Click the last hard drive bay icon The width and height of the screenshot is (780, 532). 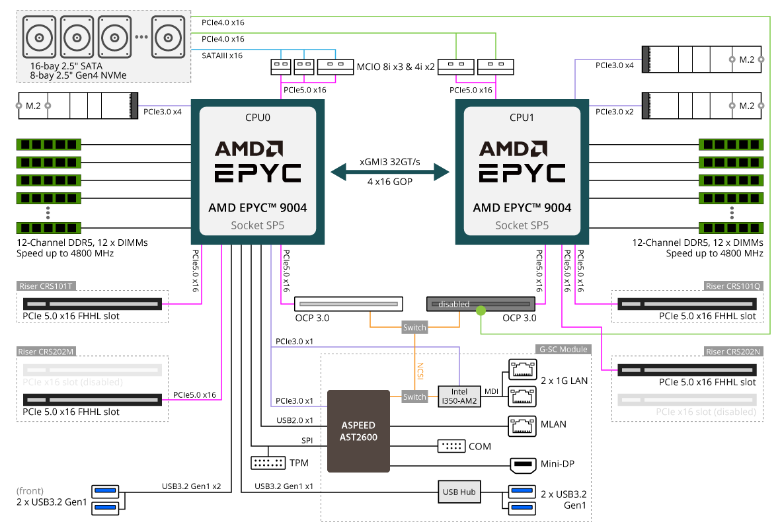click(168, 37)
